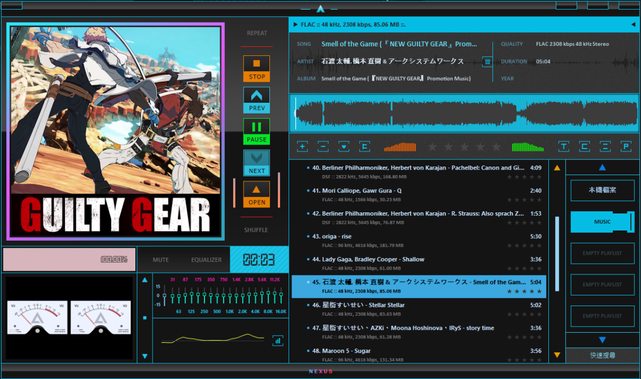This screenshot has height=379, width=641.
Task: Click the minus (remove) icon below waveform
Action: (x=323, y=146)
